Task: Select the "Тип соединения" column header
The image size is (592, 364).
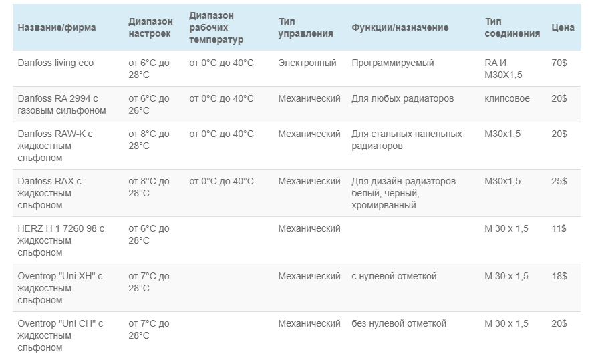Action: (x=512, y=28)
